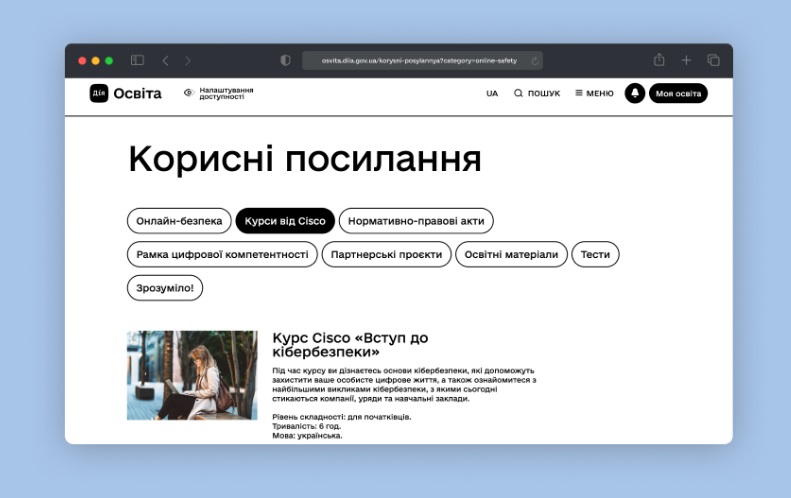
Task: Open new tab with plus icon
Action: point(686,60)
